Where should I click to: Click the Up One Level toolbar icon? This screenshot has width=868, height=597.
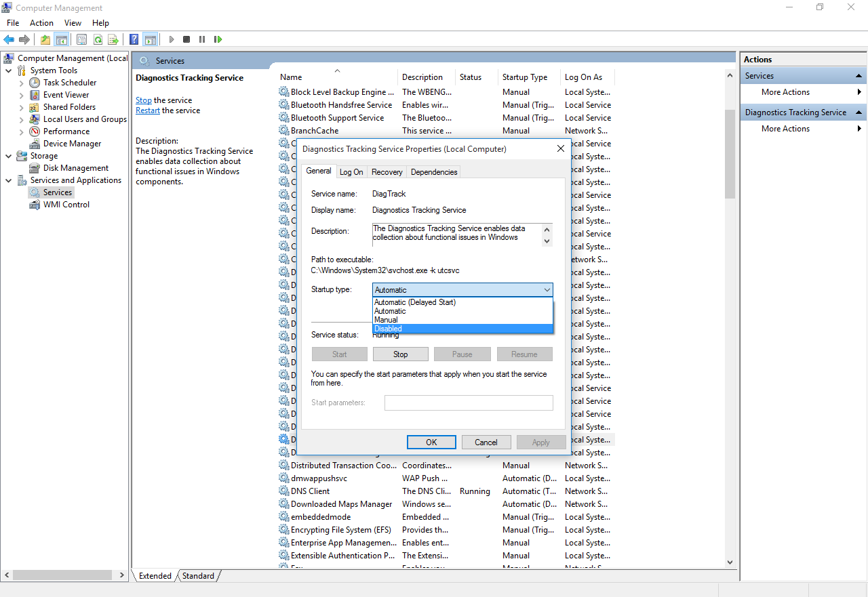click(45, 39)
